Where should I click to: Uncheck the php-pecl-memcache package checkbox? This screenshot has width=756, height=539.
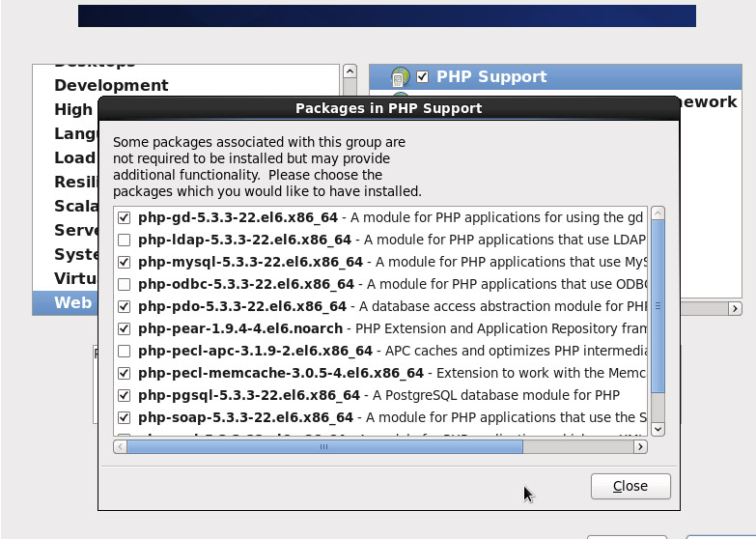(124, 373)
